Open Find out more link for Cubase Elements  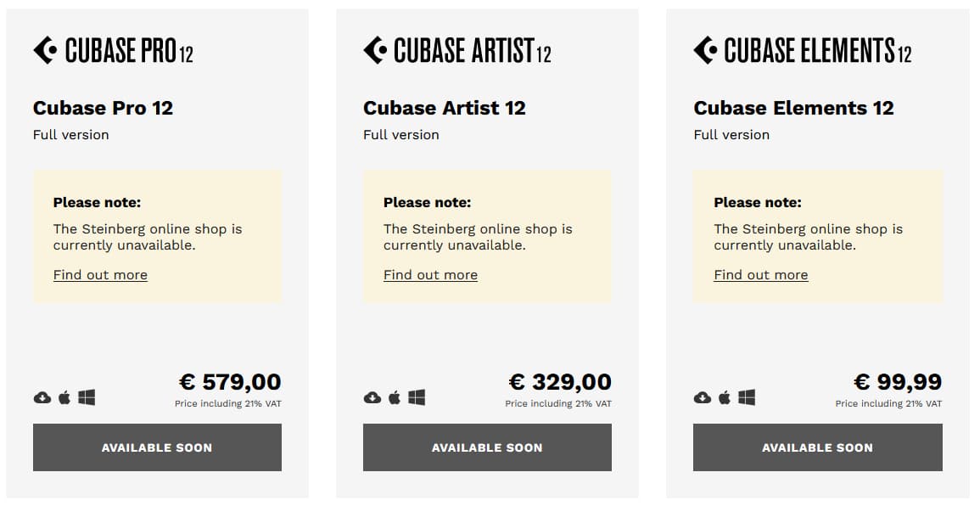(x=760, y=275)
